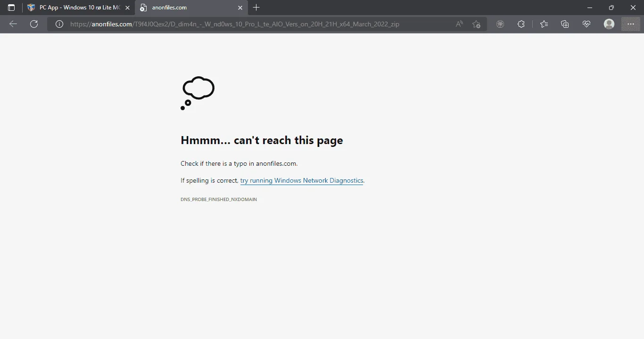Refresh the current page
This screenshot has height=339, width=644.
coord(34,24)
